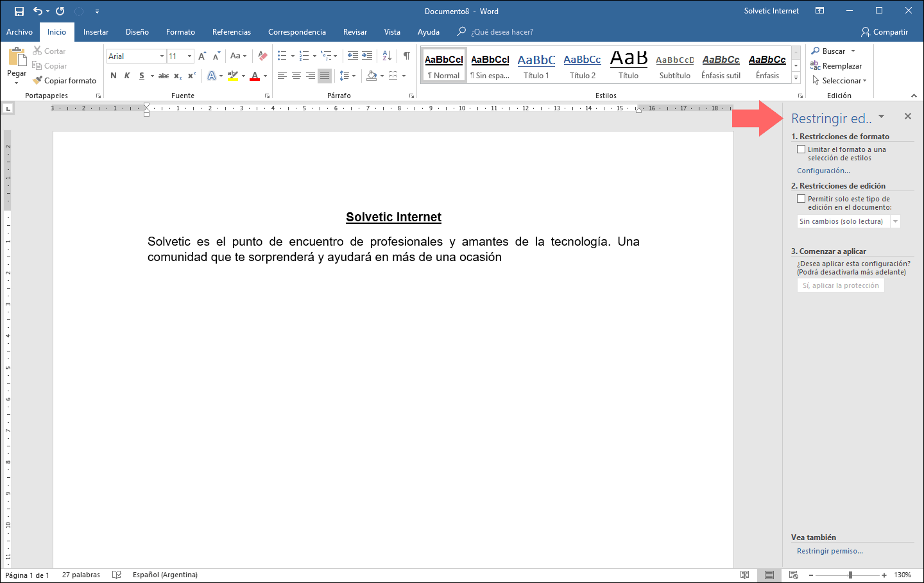This screenshot has height=583, width=924.
Task: Apply the Título 1 style thumbnail
Action: pos(536,66)
